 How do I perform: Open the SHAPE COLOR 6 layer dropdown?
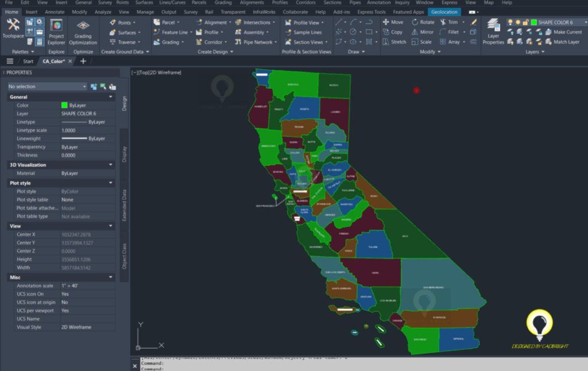[x=585, y=22]
